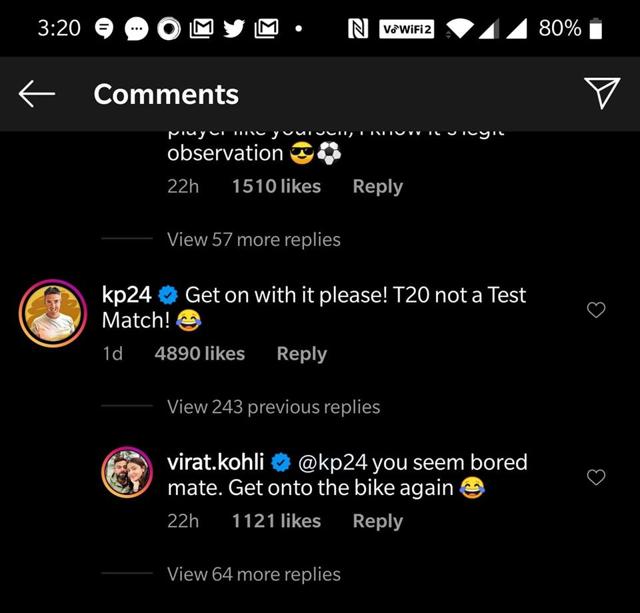Open the share paper-plane icon
The height and width of the screenshot is (613, 640).
(x=602, y=93)
